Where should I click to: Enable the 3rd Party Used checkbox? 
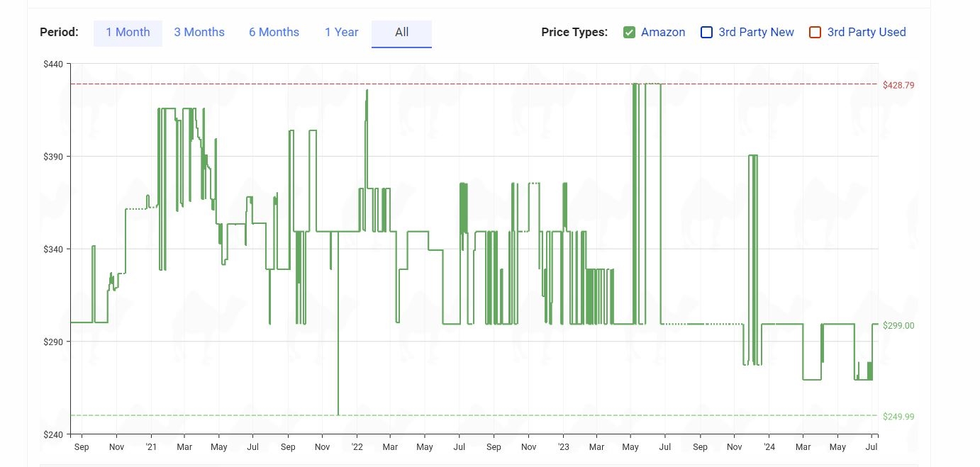(815, 33)
